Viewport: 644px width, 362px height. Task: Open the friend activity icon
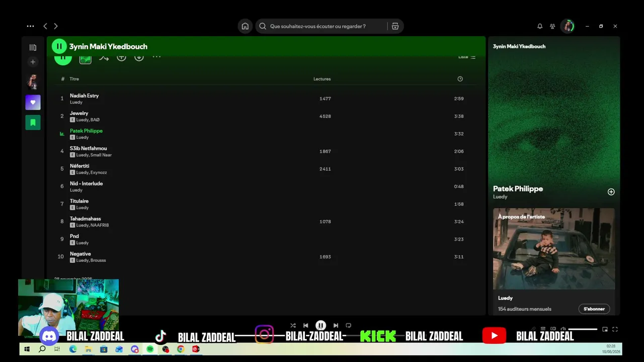point(552,26)
